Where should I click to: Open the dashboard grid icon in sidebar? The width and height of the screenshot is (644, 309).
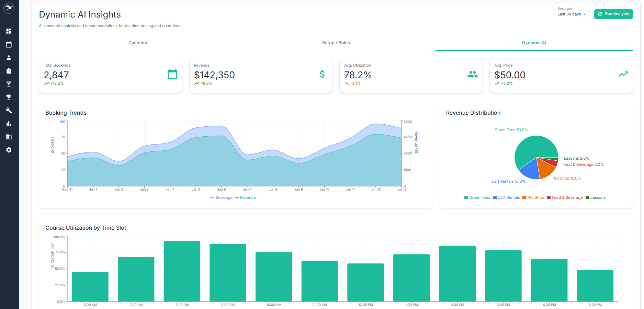[9, 31]
